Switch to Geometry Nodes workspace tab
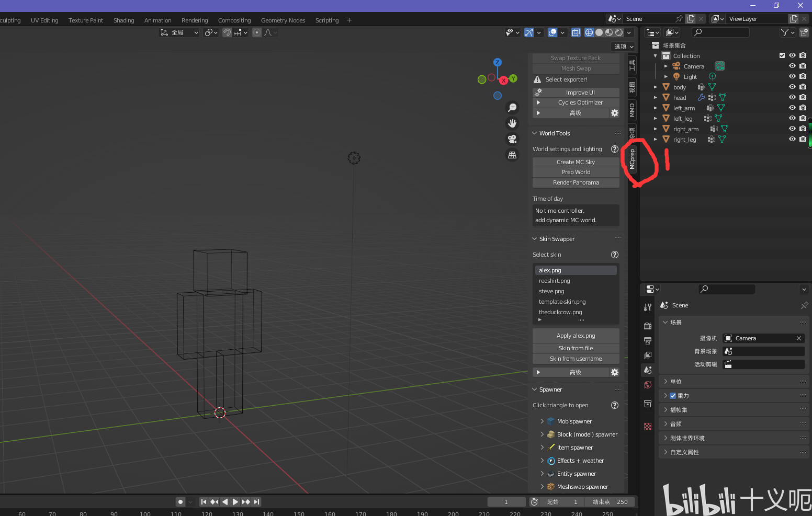The height and width of the screenshot is (516, 812). [283, 20]
